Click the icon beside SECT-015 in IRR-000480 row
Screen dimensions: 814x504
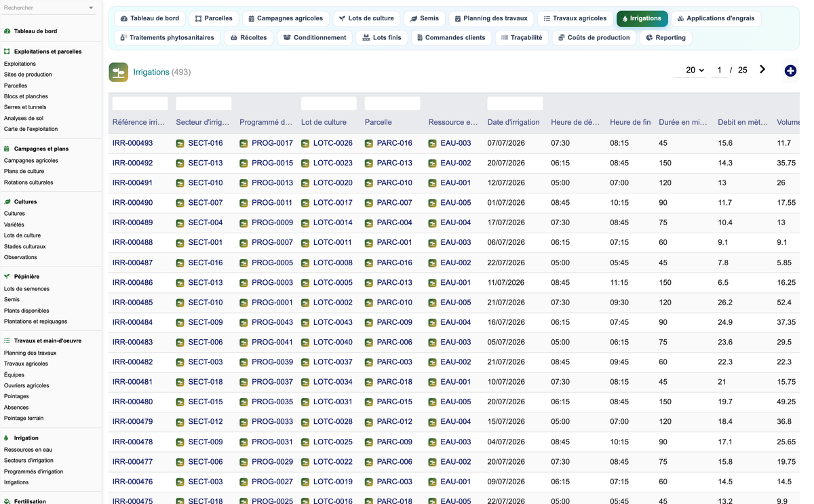click(x=180, y=402)
